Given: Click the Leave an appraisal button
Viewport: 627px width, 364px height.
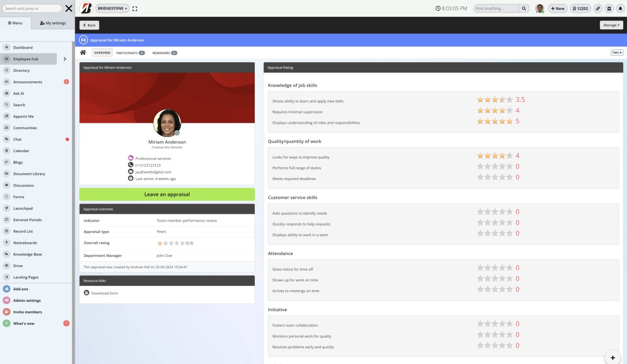Looking at the screenshot, I should [167, 194].
